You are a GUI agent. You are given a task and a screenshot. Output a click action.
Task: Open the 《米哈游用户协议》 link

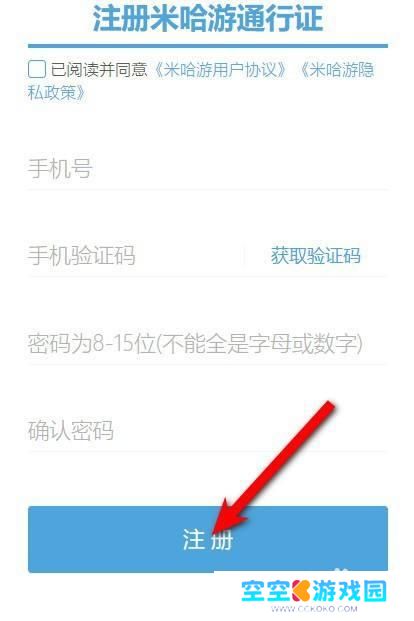click(x=219, y=70)
